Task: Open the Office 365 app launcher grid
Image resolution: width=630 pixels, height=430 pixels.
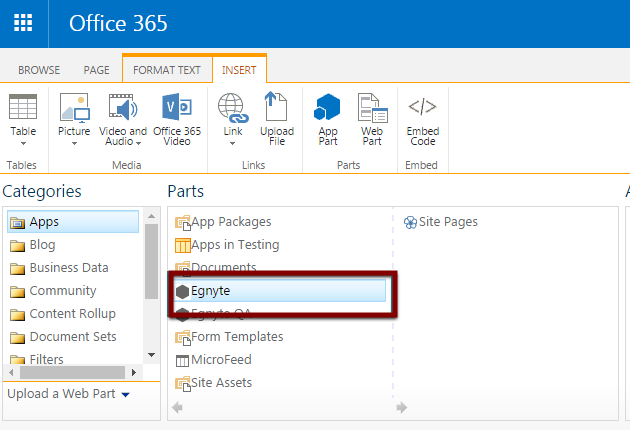Action: pyautogui.click(x=23, y=23)
